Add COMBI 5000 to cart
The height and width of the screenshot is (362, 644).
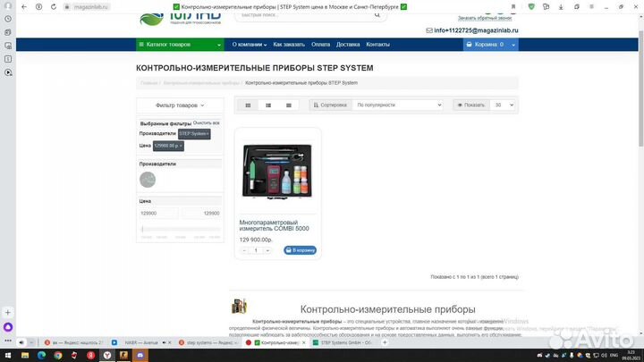[x=300, y=250]
